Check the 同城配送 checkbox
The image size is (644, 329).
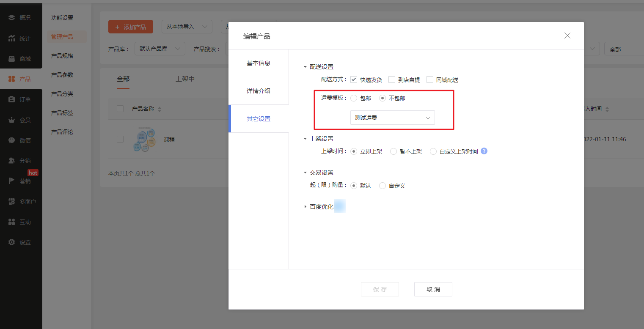coord(430,80)
